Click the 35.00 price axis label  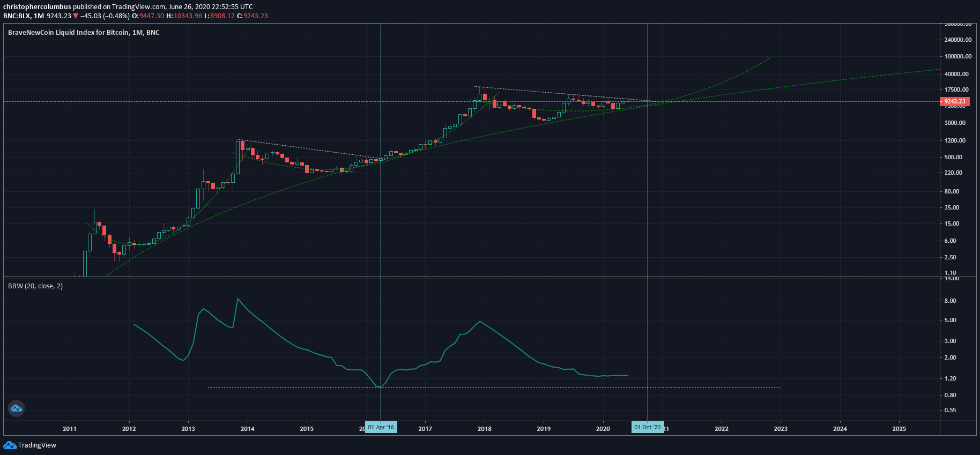(952, 207)
